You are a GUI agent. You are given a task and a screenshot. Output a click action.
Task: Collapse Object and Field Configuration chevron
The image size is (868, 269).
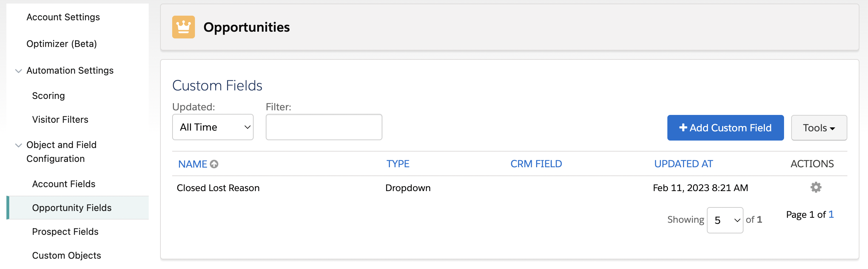pyautogui.click(x=18, y=145)
